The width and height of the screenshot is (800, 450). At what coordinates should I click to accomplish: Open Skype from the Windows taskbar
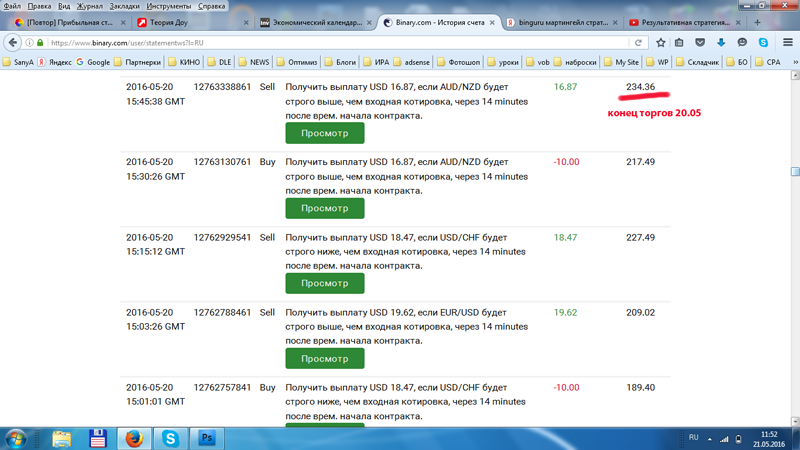[171, 438]
